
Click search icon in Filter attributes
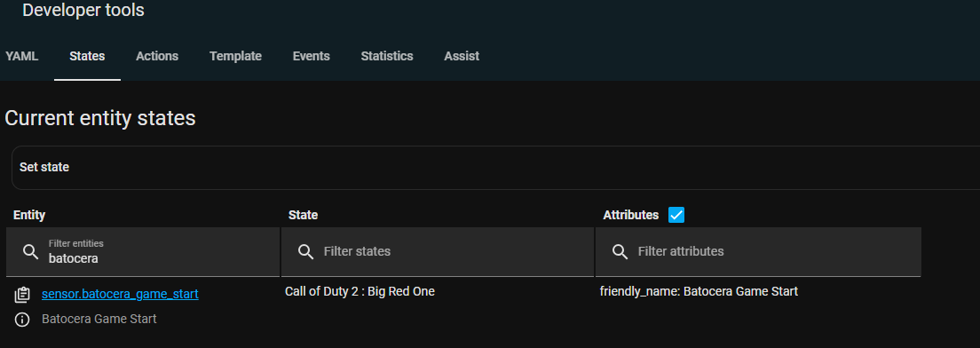point(620,251)
